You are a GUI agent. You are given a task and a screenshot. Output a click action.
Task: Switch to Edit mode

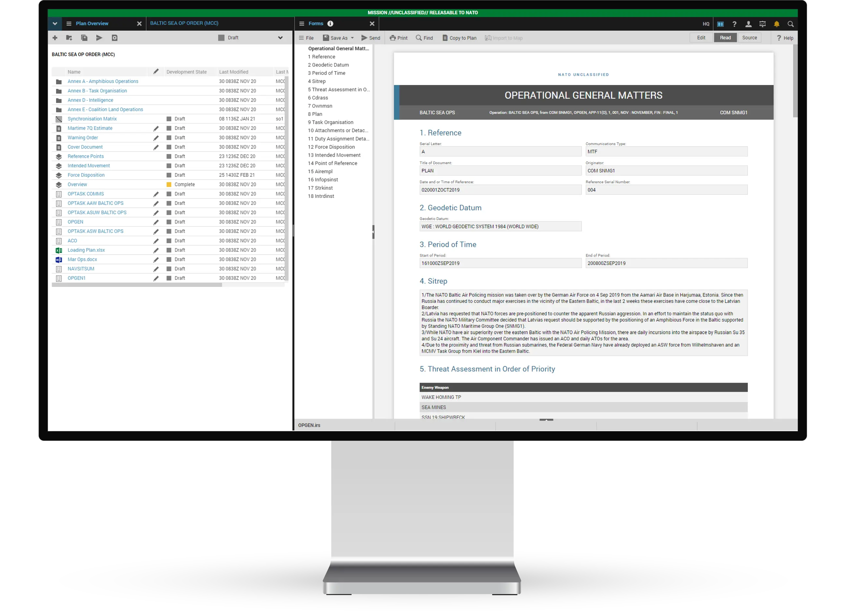point(701,37)
